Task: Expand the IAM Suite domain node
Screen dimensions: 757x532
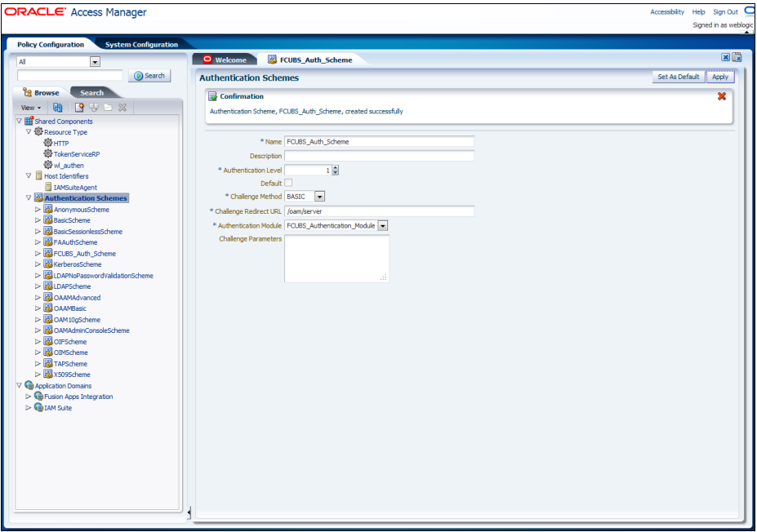Action: click(28, 407)
